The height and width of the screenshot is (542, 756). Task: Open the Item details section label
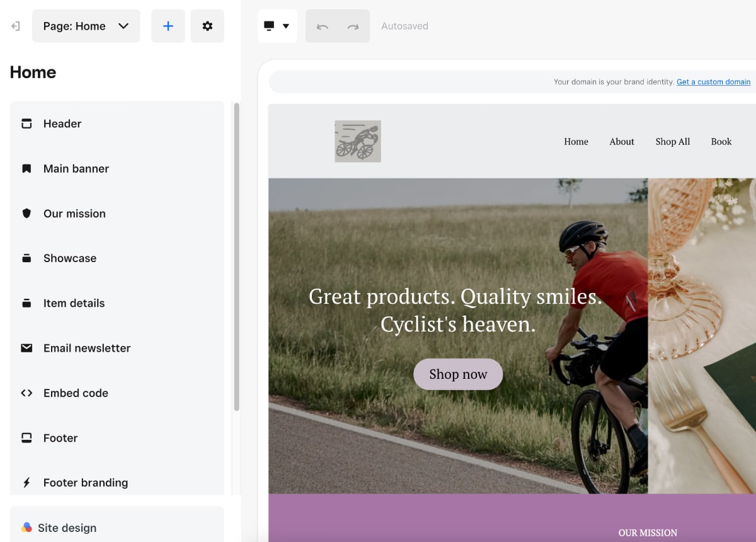74,303
